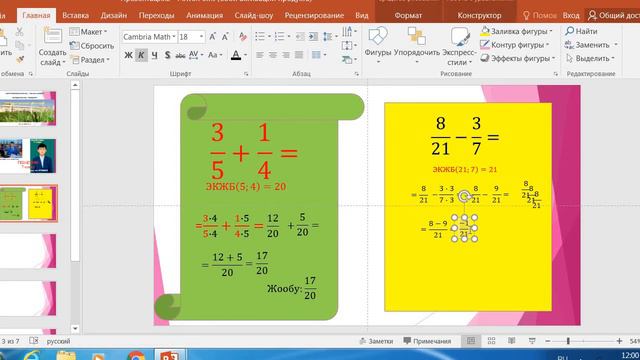
Task: Toggle text shadow S button
Action: 167,55
